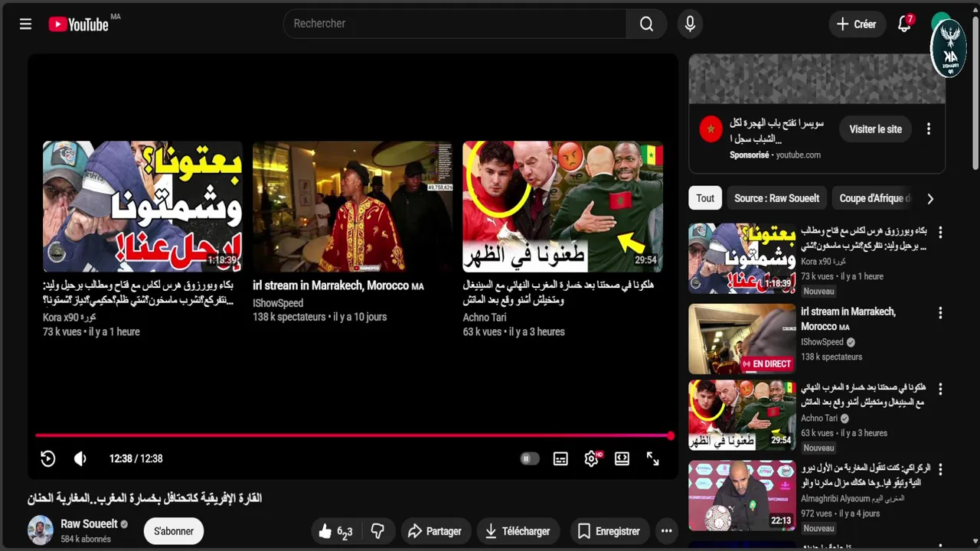Go to YouTube home via logo
The height and width of the screenshot is (551, 980).
click(79, 24)
